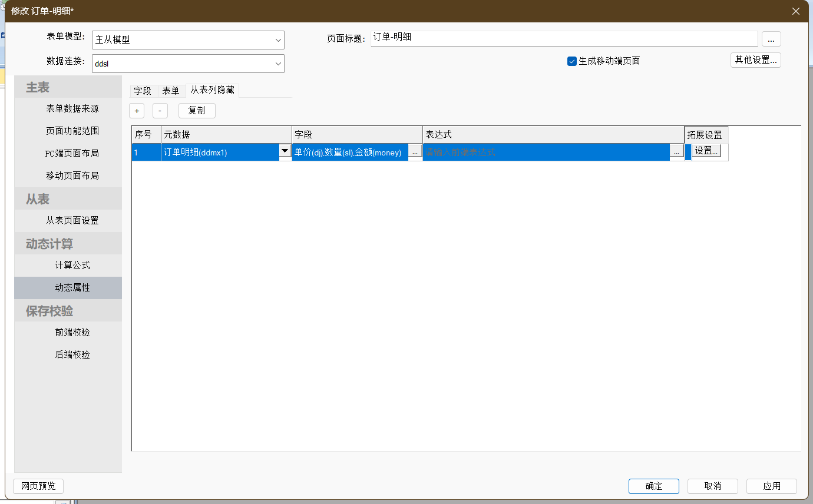This screenshot has width=813, height=504.
Task: Open 其他设置 button
Action: click(755, 60)
